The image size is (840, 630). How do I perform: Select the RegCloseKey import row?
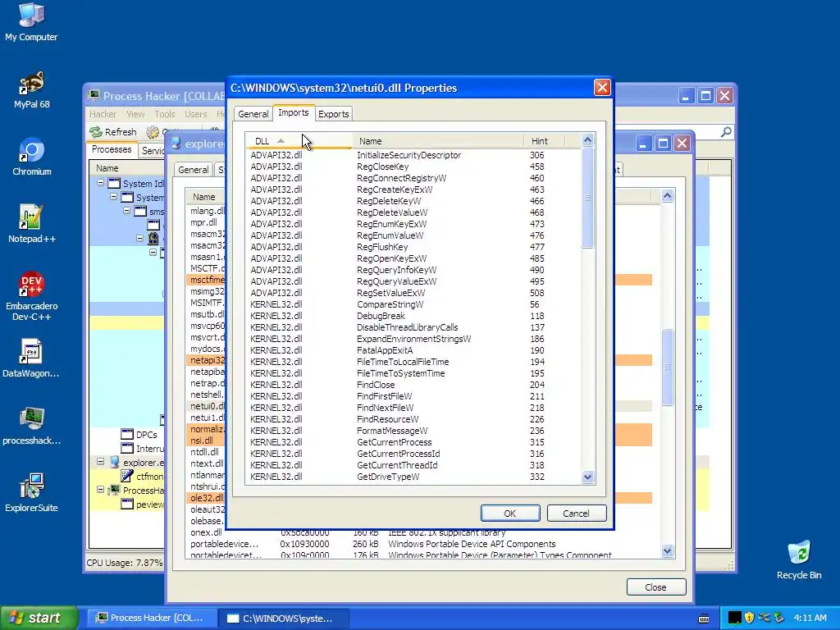(x=413, y=167)
